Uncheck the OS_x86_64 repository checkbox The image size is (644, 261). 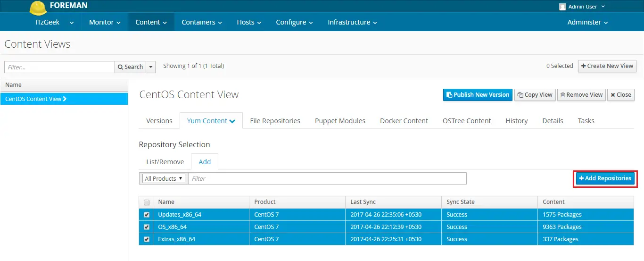[147, 227]
